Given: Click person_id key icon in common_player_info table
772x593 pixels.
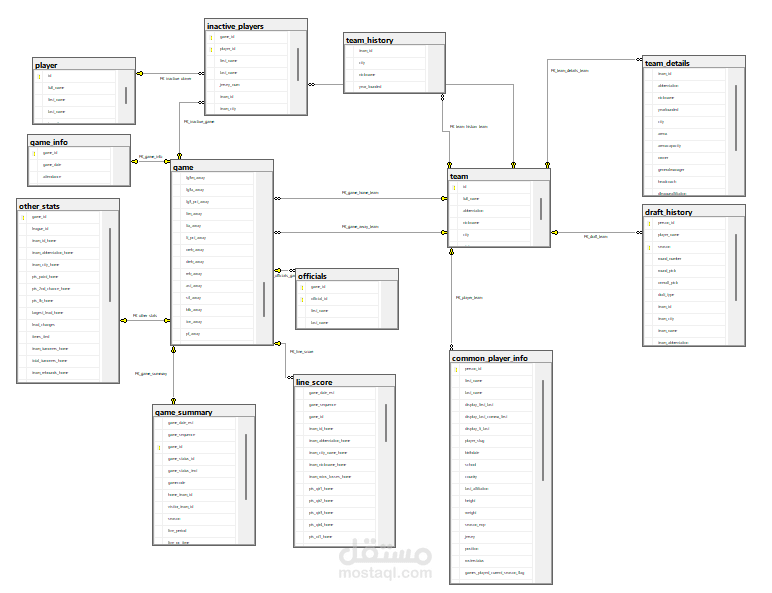Looking at the screenshot, I should [x=456, y=369].
